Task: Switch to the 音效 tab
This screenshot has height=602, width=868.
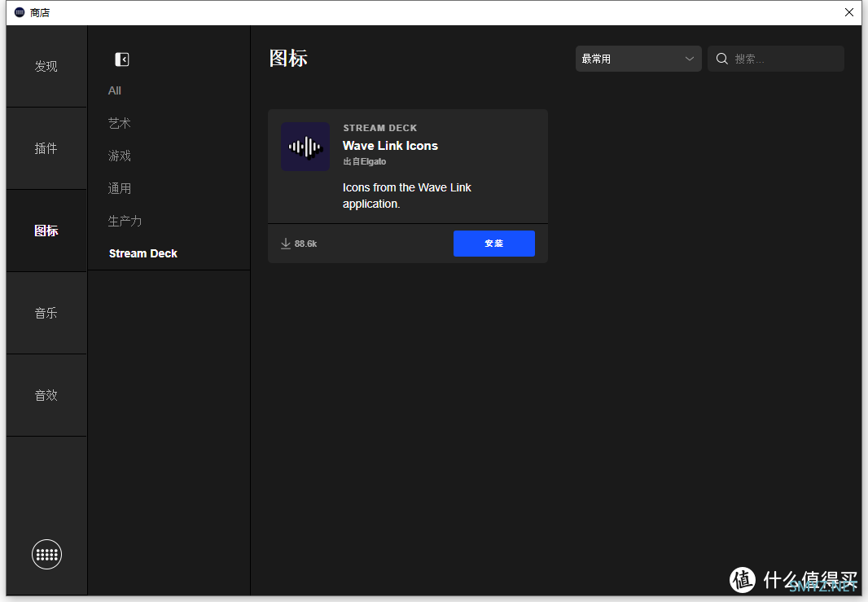Action: coord(46,395)
